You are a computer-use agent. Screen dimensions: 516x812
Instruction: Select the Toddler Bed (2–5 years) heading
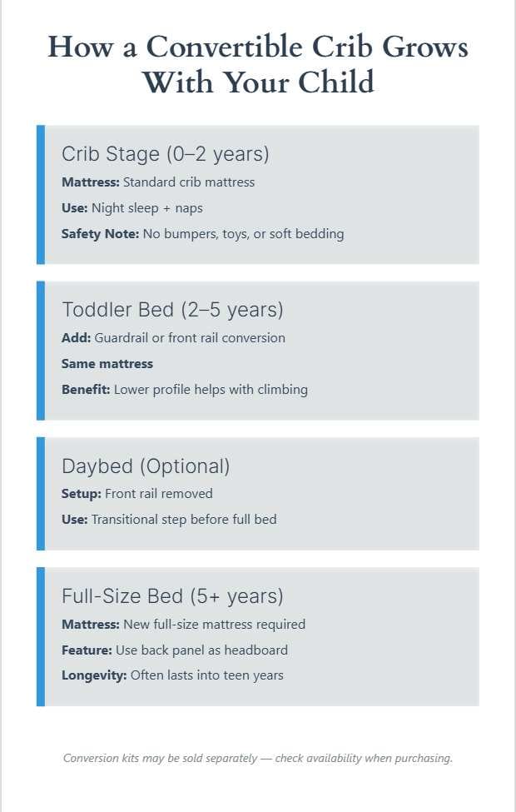pyautogui.click(x=172, y=310)
